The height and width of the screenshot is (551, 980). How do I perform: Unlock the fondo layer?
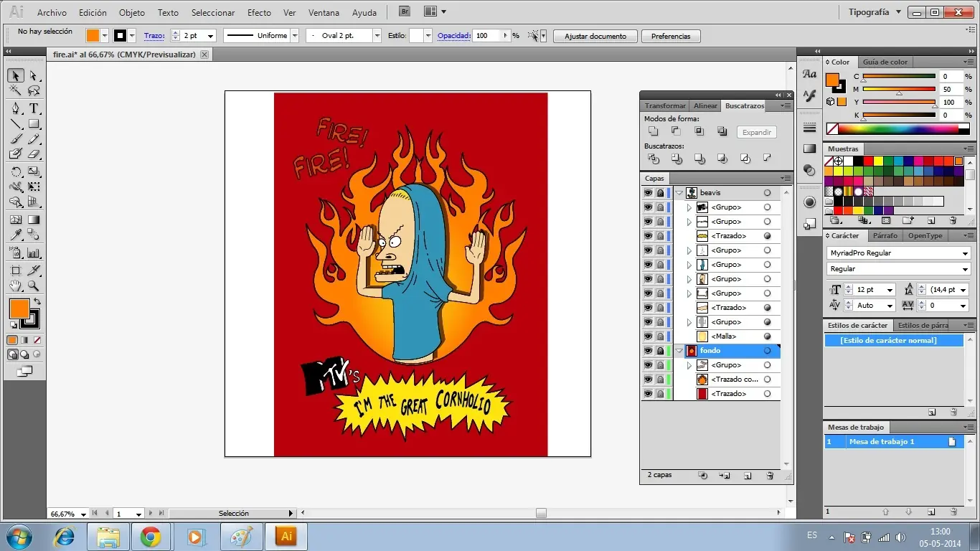click(660, 351)
